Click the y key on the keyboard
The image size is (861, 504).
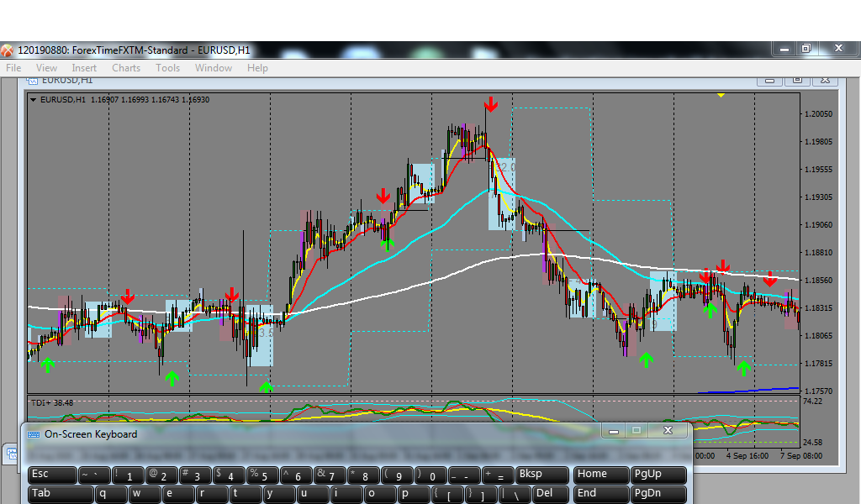tap(279, 494)
